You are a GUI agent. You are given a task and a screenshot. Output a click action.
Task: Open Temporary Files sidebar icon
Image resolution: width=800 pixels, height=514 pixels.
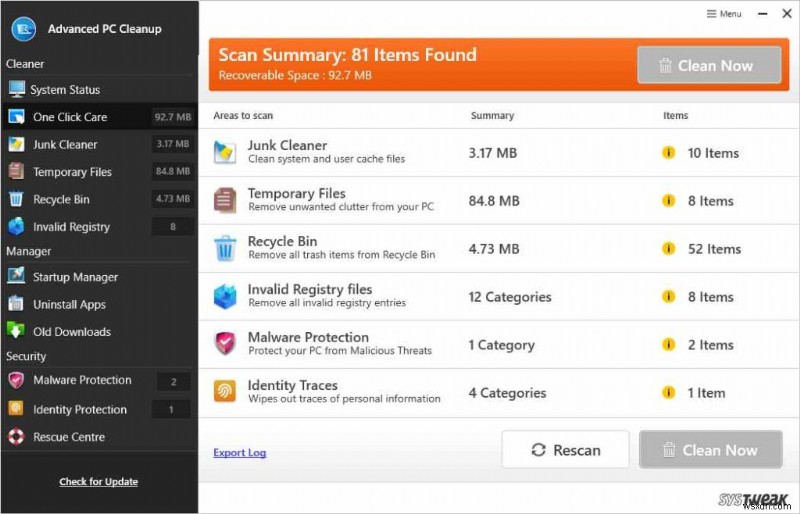(x=16, y=172)
